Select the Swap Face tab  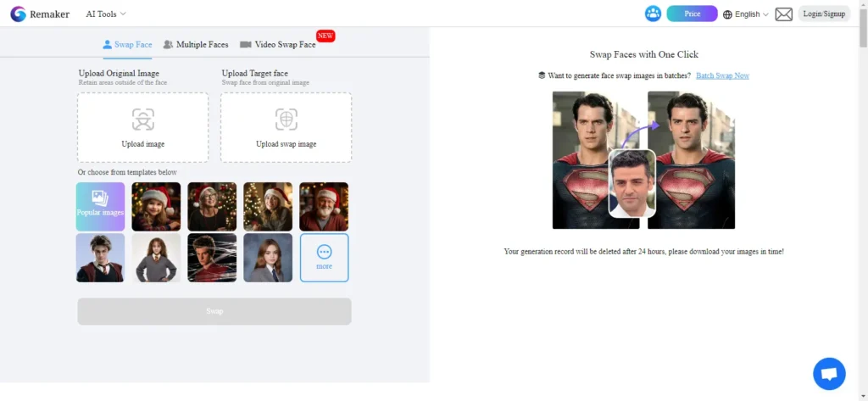127,44
